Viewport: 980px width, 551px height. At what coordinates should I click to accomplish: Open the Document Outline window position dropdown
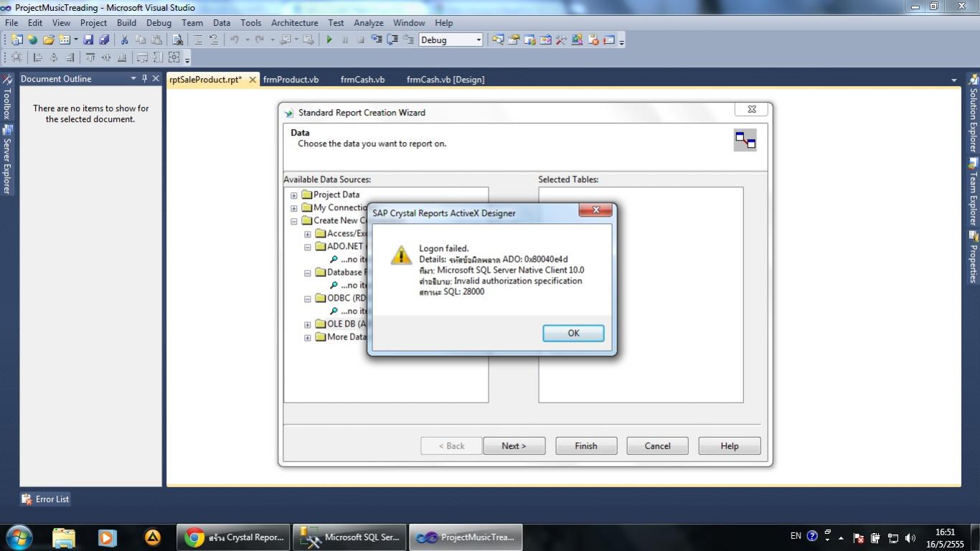pos(133,79)
